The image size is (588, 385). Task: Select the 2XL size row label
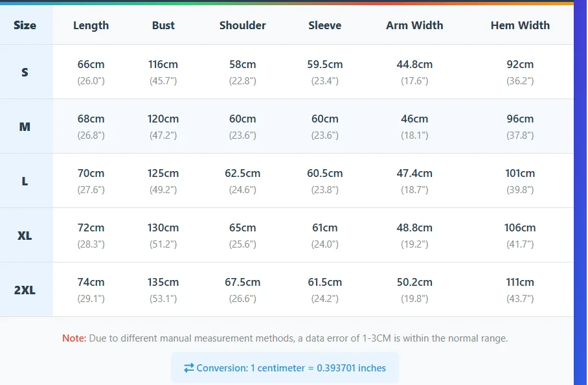25,290
